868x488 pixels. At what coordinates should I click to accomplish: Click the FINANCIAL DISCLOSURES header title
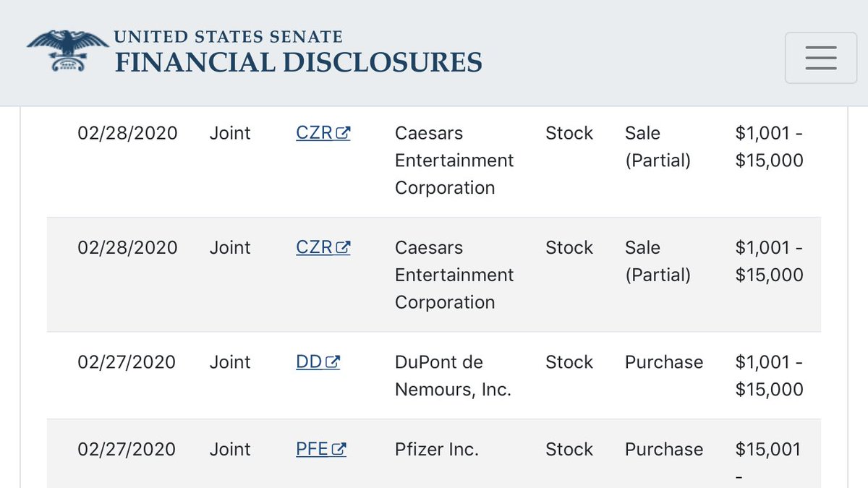(x=299, y=62)
